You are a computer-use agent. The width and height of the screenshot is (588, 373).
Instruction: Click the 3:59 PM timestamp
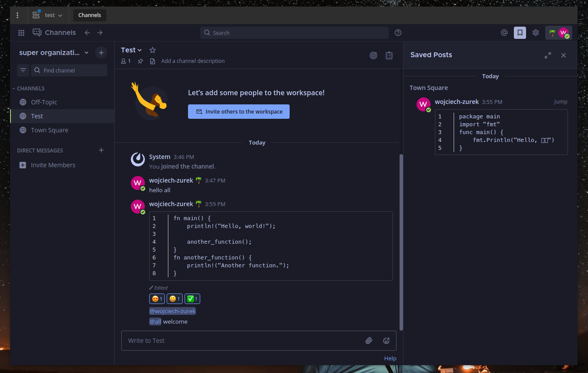click(215, 204)
